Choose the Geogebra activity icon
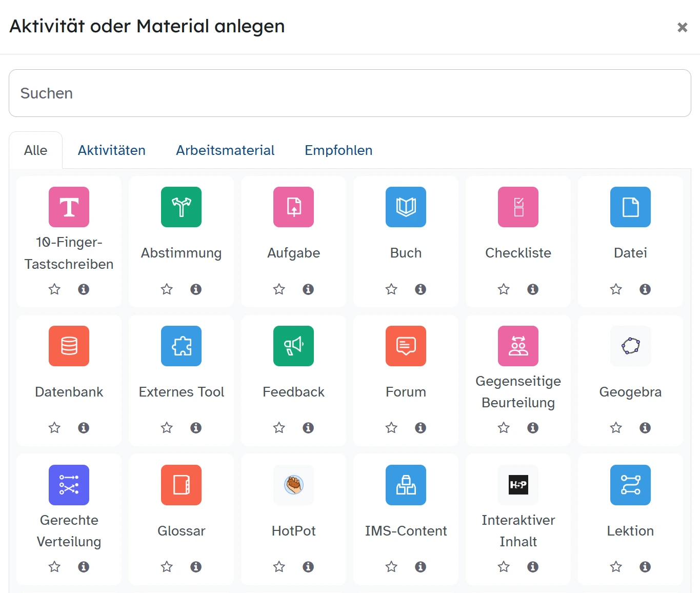This screenshot has height=593, width=700. coord(630,346)
